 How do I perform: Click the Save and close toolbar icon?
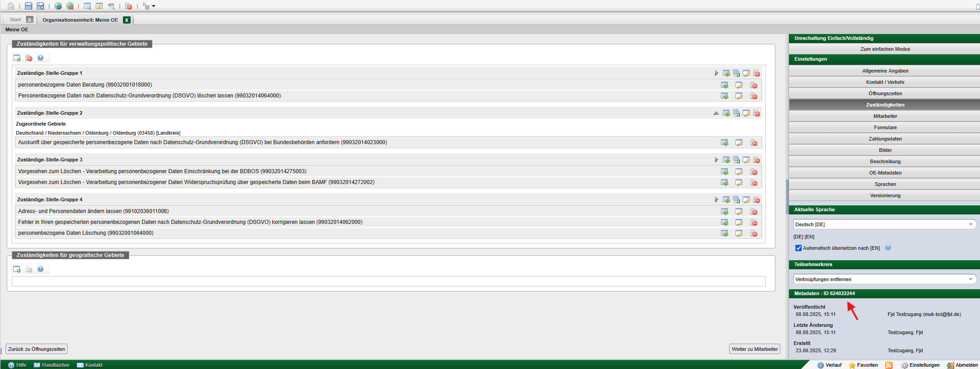tap(40, 6)
